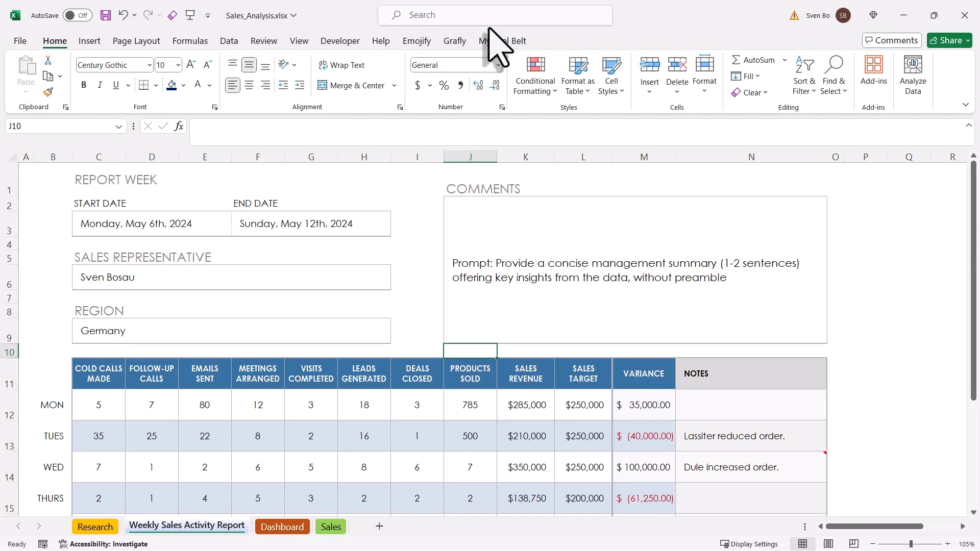The width and height of the screenshot is (980, 551).
Task: Insert cells using the Insert icon
Action: point(649,64)
